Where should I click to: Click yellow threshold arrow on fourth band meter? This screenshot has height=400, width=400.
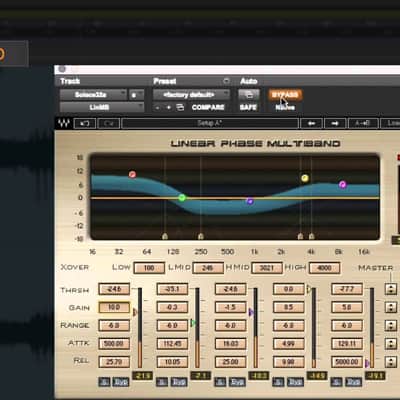pyautogui.click(x=309, y=289)
